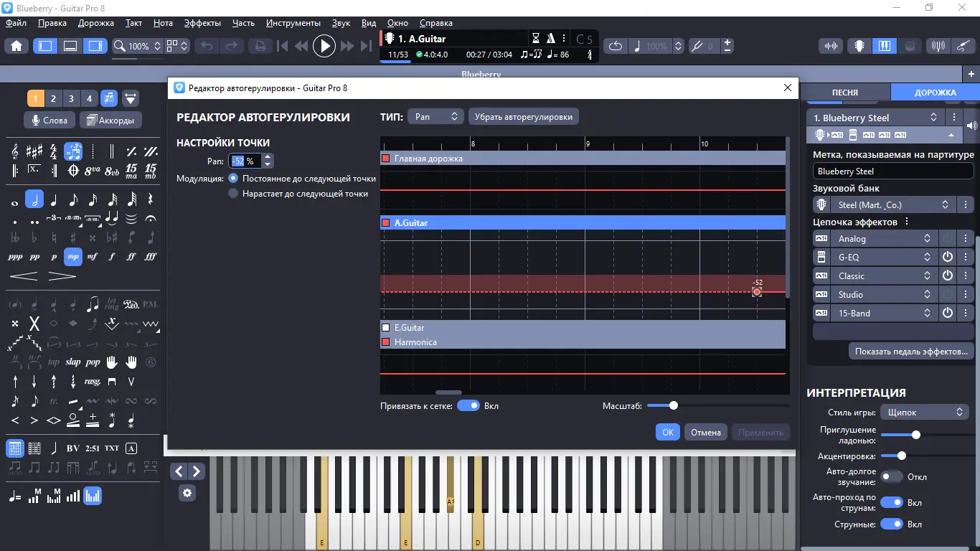
Task: Open the Слова lyrics microphone button
Action: (49, 120)
